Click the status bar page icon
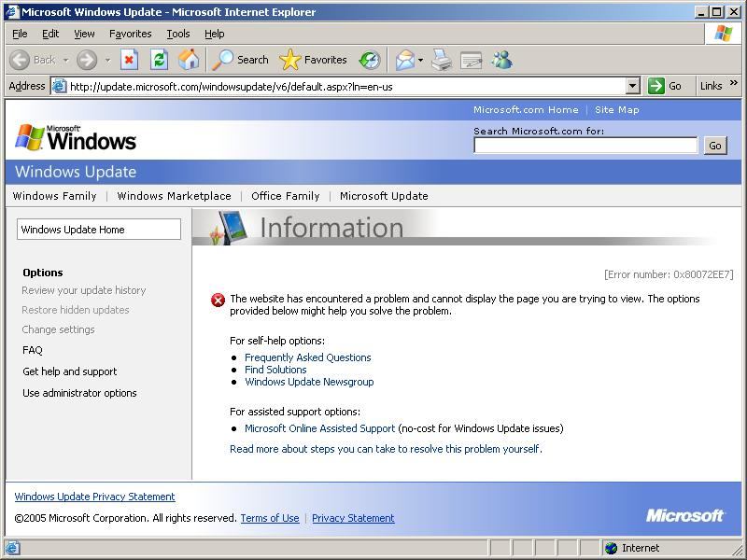The height and width of the screenshot is (560, 747). coord(12,548)
